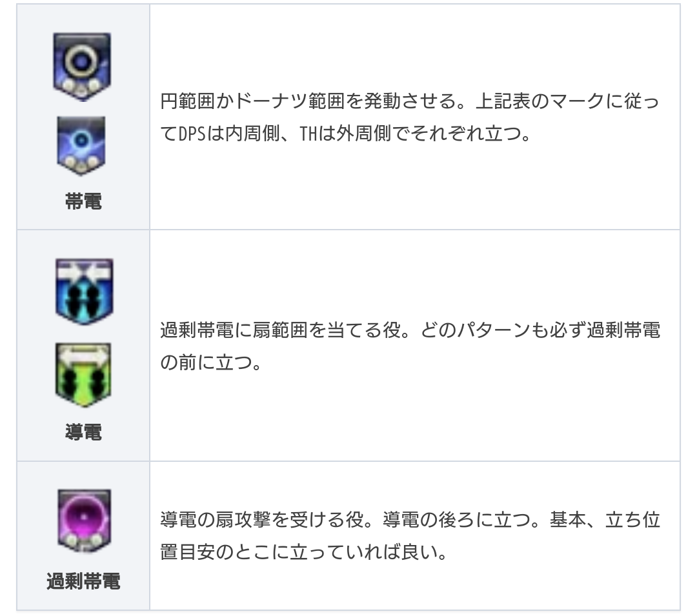
Task: Click the bold 帯電 label under icons
Action: (83, 201)
